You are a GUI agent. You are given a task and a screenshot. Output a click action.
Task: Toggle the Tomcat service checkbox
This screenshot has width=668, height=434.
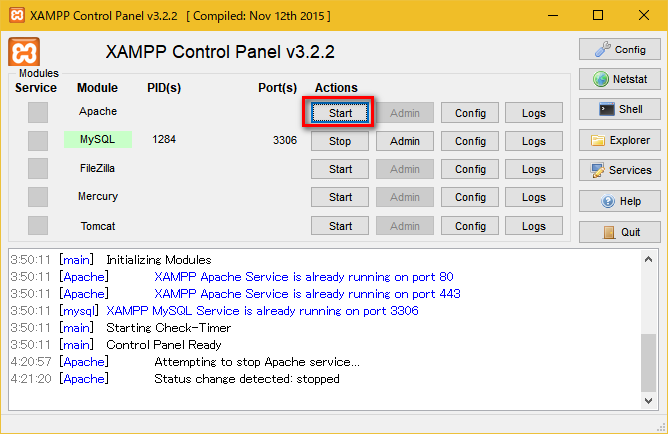[x=37, y=226]
